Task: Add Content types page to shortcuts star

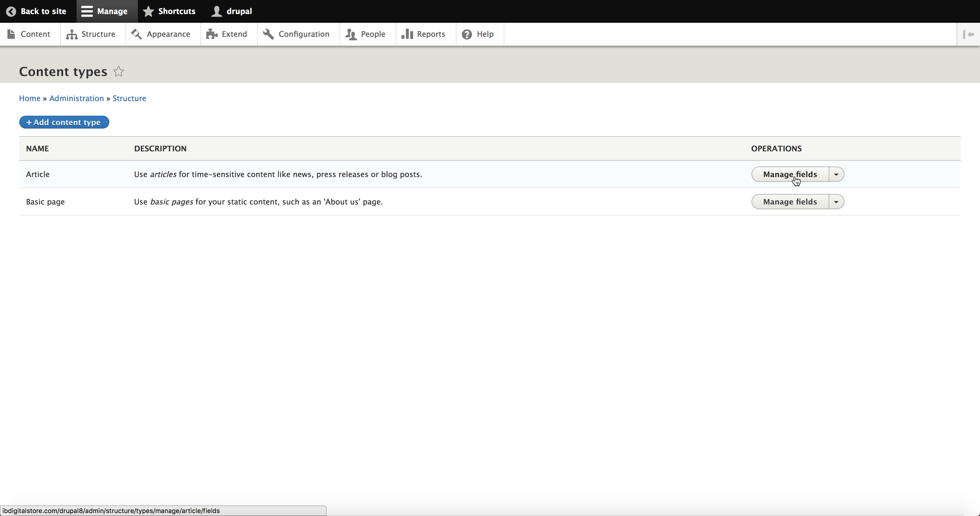Action: click(119, 72)
